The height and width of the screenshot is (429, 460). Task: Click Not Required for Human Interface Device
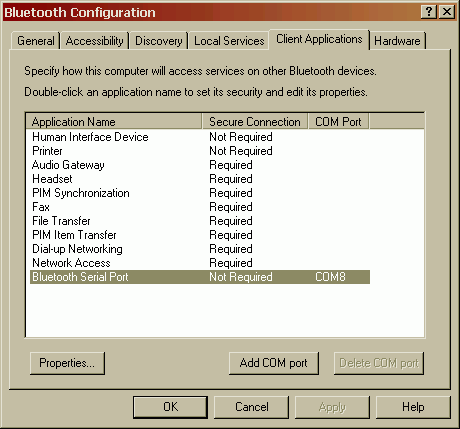241,137
